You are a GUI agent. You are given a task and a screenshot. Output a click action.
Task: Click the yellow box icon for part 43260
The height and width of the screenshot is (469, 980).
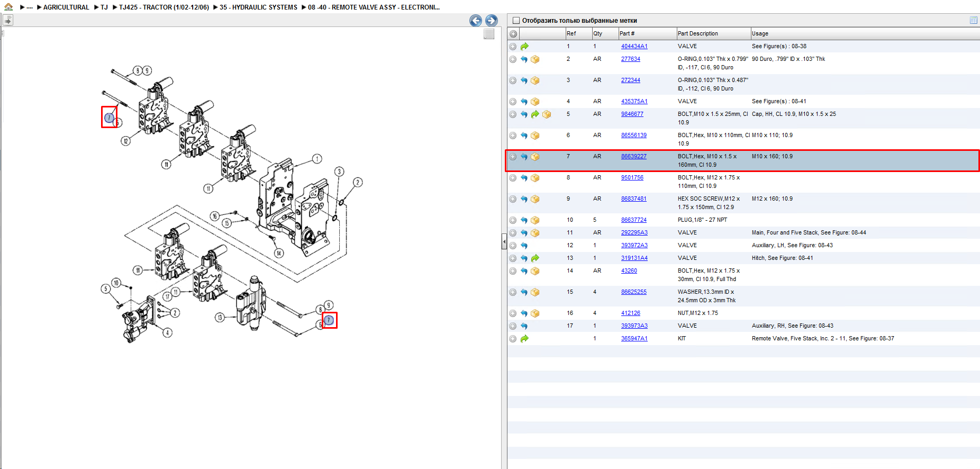[x=535, y=271]
